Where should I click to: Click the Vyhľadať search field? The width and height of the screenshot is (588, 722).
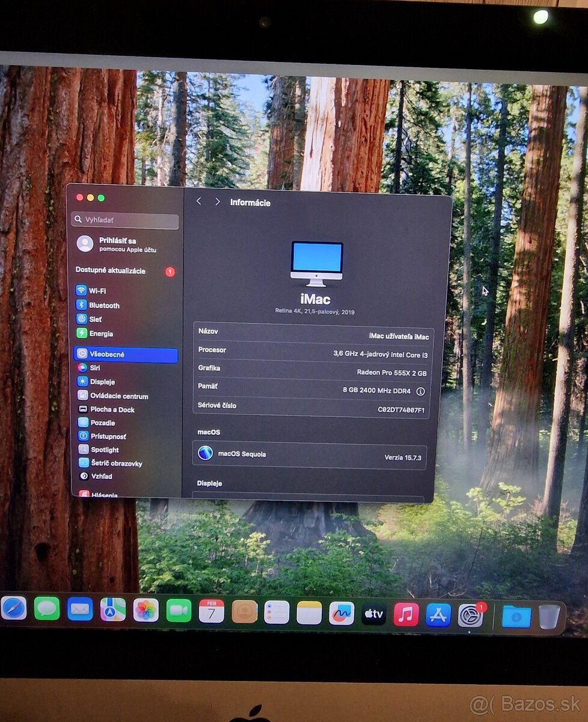(x=124, y=220)
